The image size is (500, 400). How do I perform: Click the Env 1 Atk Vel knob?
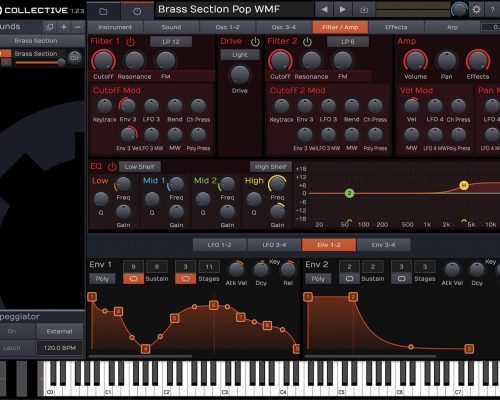click(x=236, y=269)
